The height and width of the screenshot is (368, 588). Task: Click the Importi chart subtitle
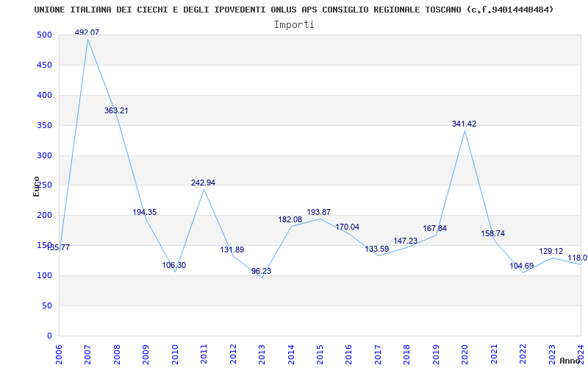(294, 25)
